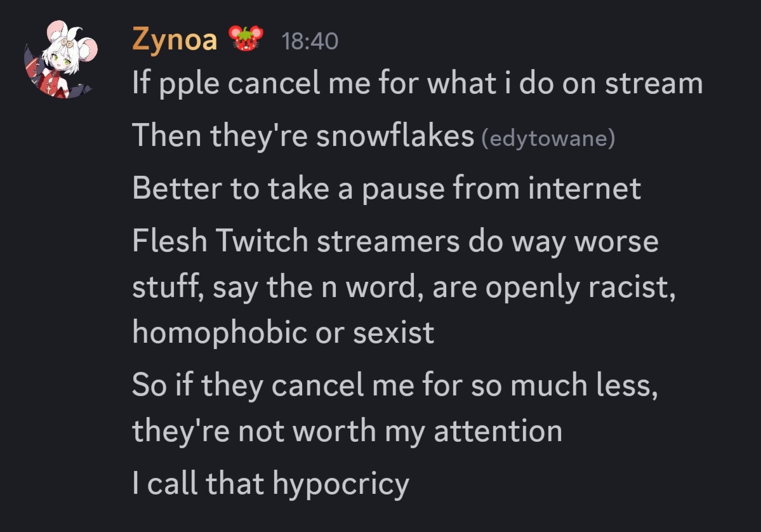Click the word 'racist,' in message

pyautogui.click(x=632, y=288)
